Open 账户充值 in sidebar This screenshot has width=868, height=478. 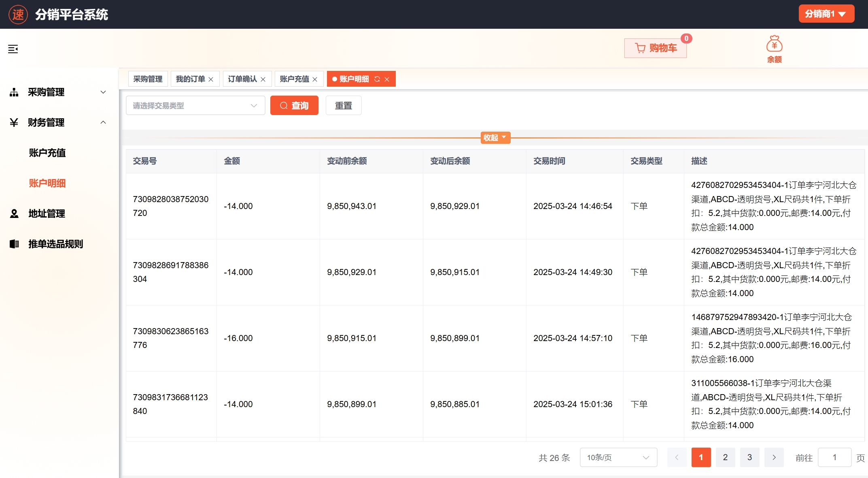47,153
